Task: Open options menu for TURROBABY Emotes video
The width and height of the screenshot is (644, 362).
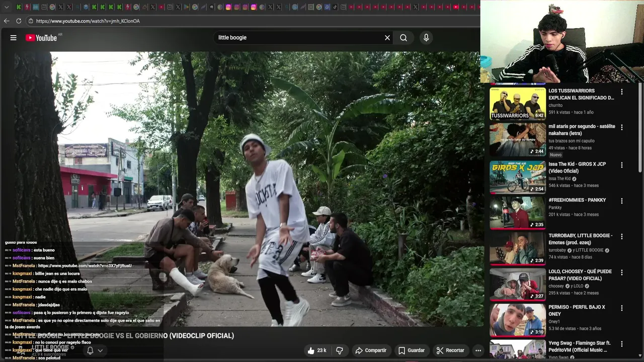Action: point(622,236)
